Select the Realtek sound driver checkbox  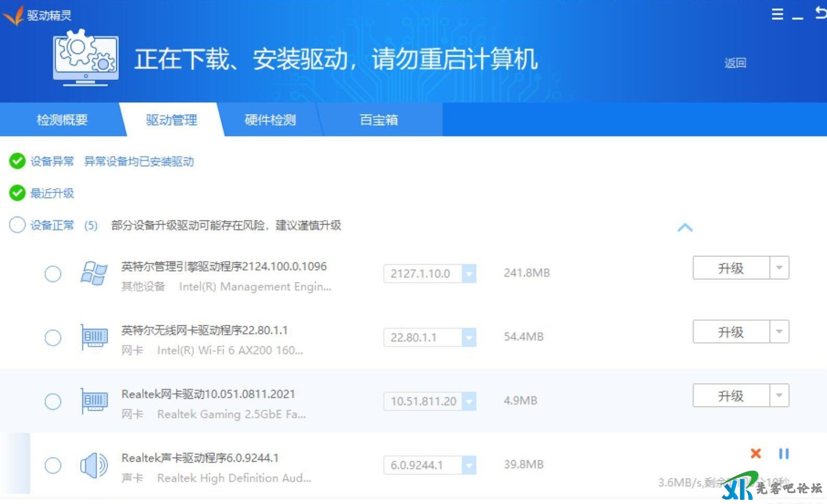53,465
